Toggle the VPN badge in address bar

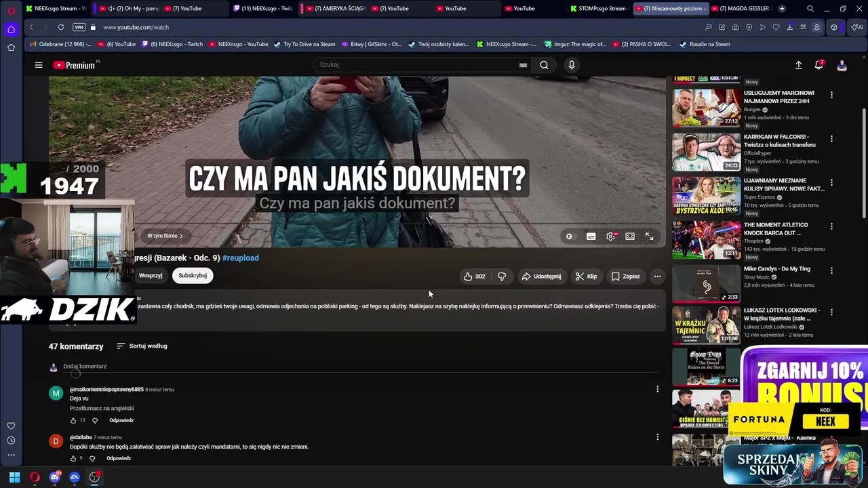pyautogui.click(x=79, y=27)
